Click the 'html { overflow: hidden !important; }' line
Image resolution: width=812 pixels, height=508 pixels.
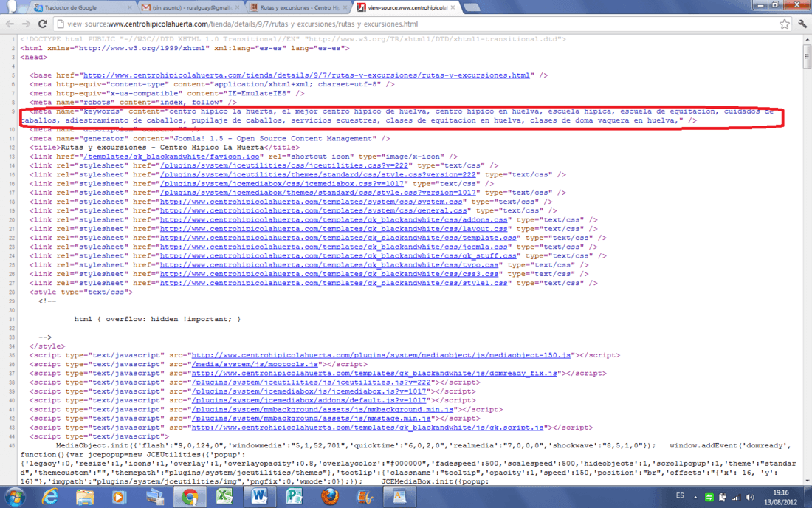click(157, 319)
